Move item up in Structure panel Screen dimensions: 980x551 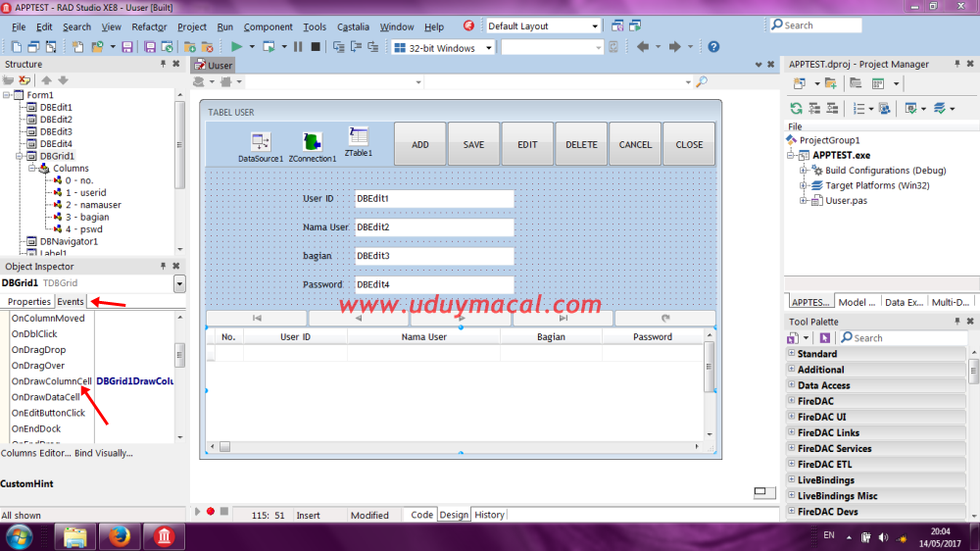pos(46,80)
